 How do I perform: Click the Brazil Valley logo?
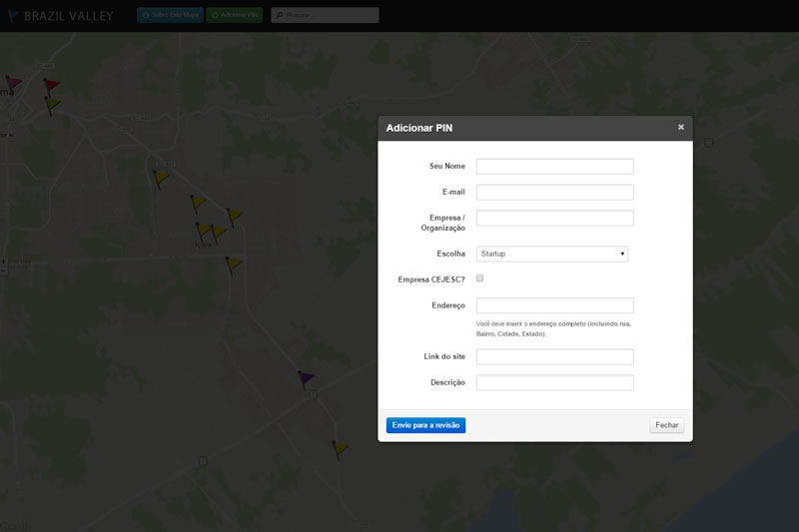coord(61,15)
